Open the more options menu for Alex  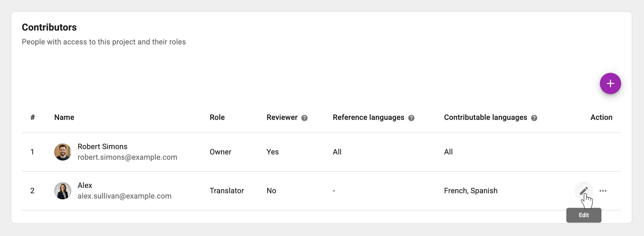[603, 191]
